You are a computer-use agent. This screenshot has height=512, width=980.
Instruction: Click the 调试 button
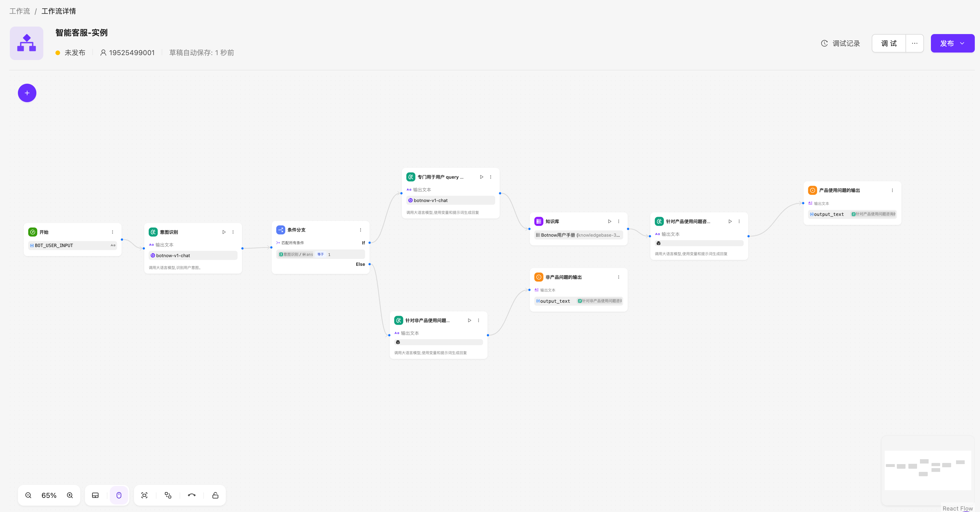(889, 43)
